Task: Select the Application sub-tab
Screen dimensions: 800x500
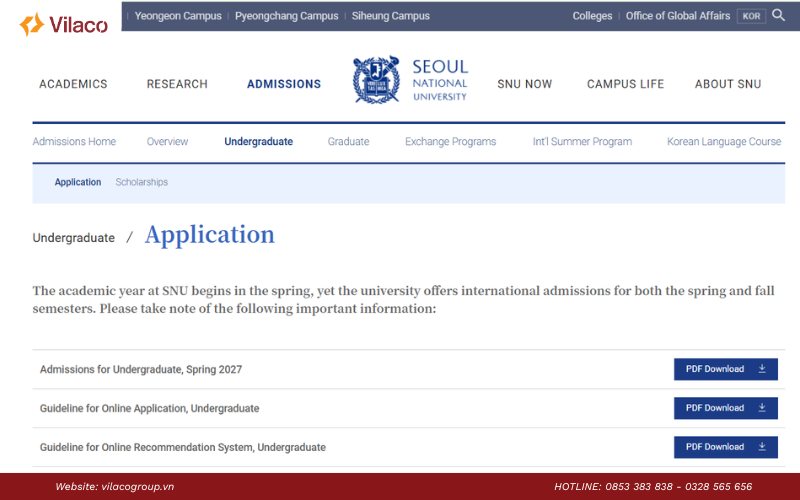Action: (x=78, y=182)
